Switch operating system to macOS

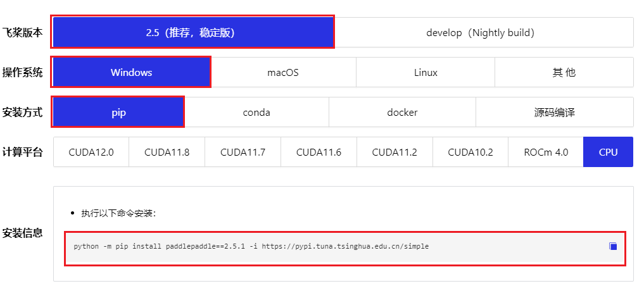(282, 72)
